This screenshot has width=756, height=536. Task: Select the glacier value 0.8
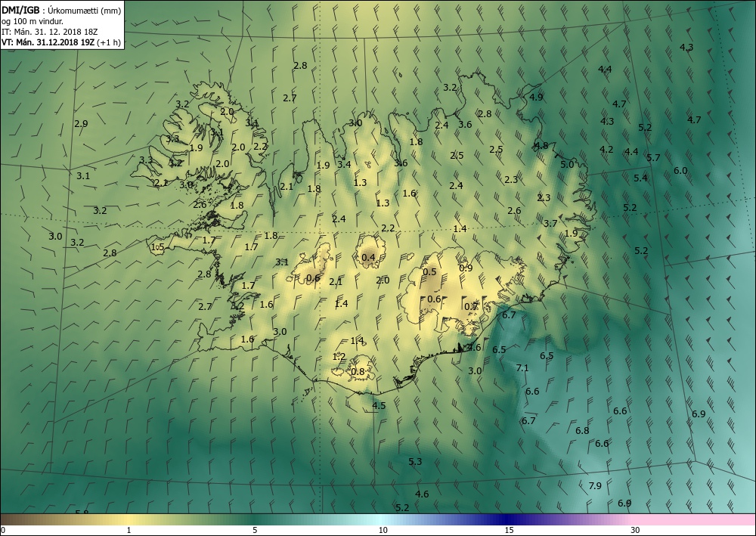[358, 371]
